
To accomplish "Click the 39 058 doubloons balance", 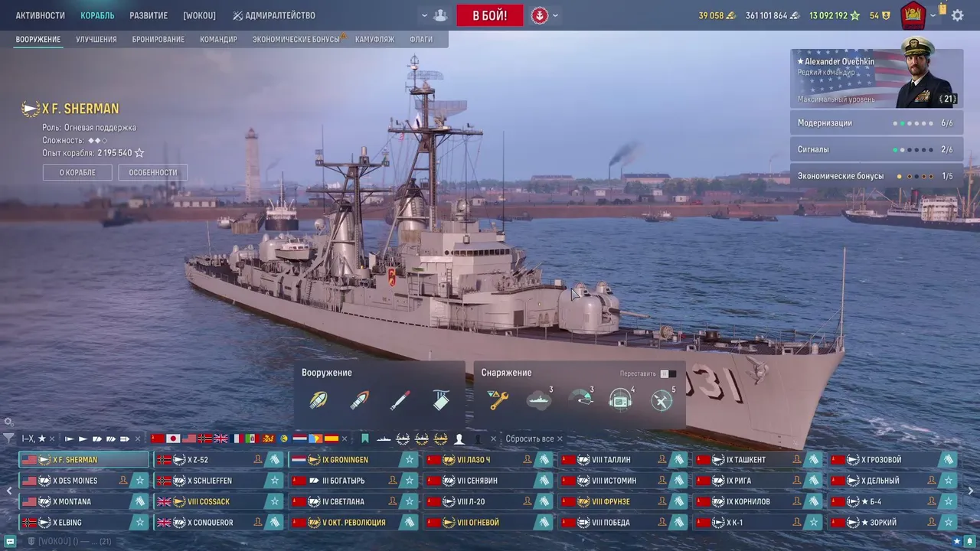I will 717,15.
